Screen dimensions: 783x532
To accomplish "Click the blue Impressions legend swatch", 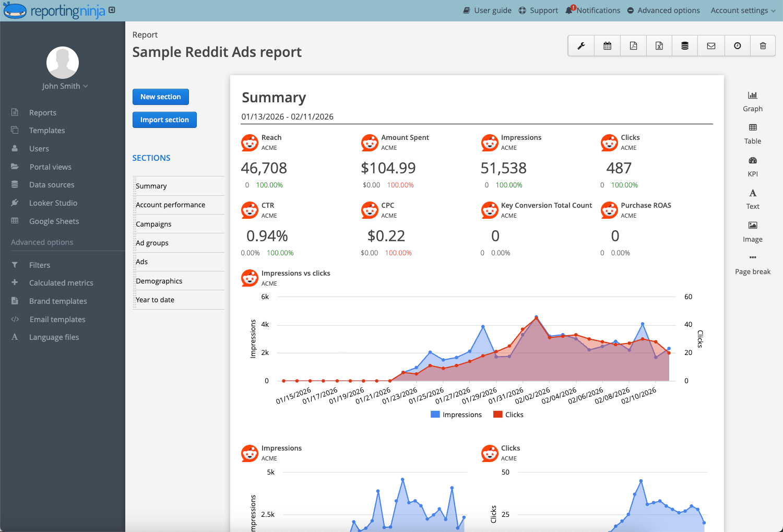I will pos(435,414).
